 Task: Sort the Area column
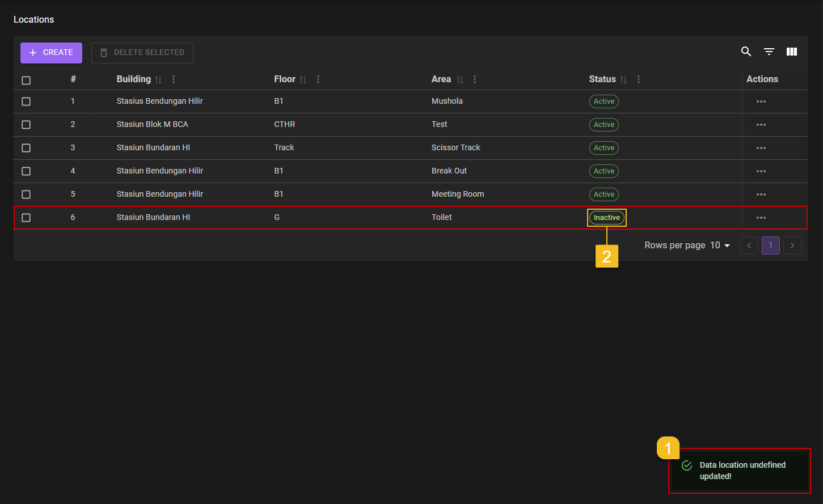[x=460, y=79]
